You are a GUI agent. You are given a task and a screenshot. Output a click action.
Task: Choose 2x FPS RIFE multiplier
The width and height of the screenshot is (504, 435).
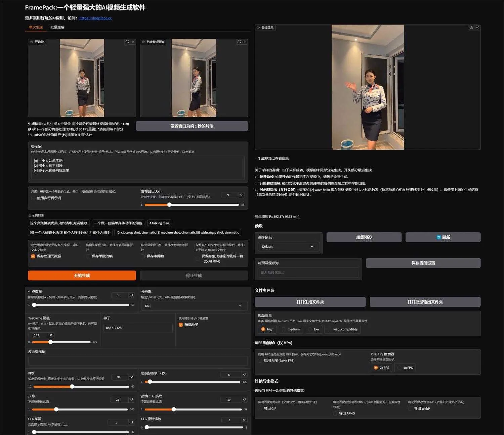(382, 368)
